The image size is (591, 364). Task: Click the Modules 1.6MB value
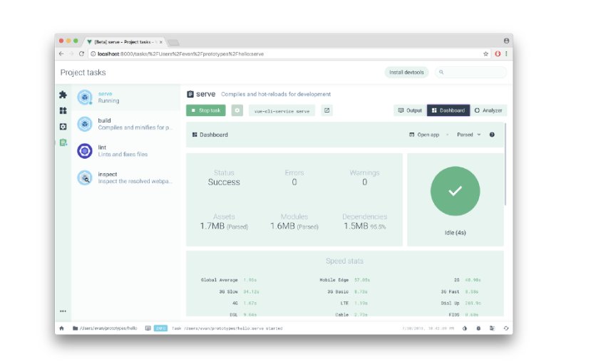[294, 227]
